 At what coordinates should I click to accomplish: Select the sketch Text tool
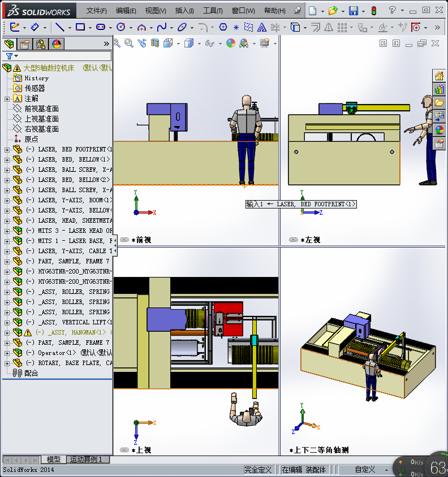click(261, 27)
